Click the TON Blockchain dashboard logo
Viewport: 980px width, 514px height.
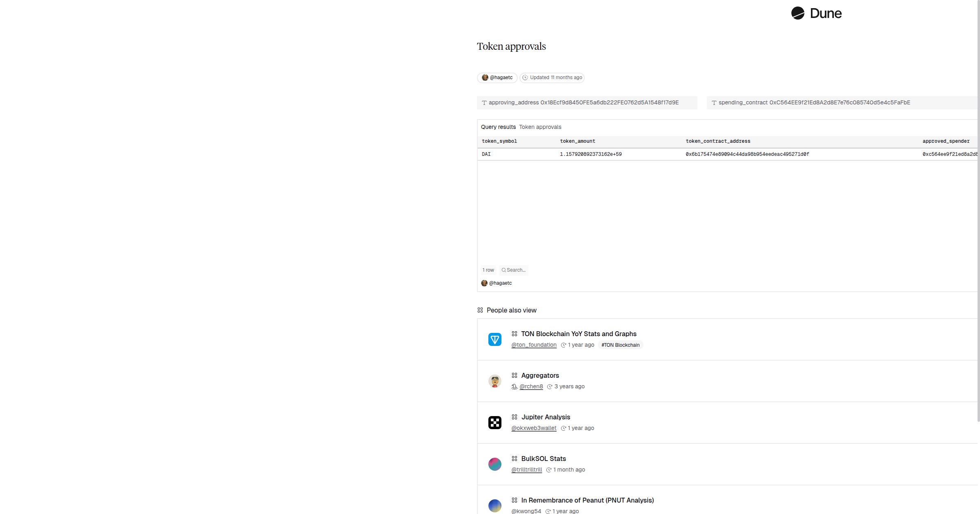(495, 339)
